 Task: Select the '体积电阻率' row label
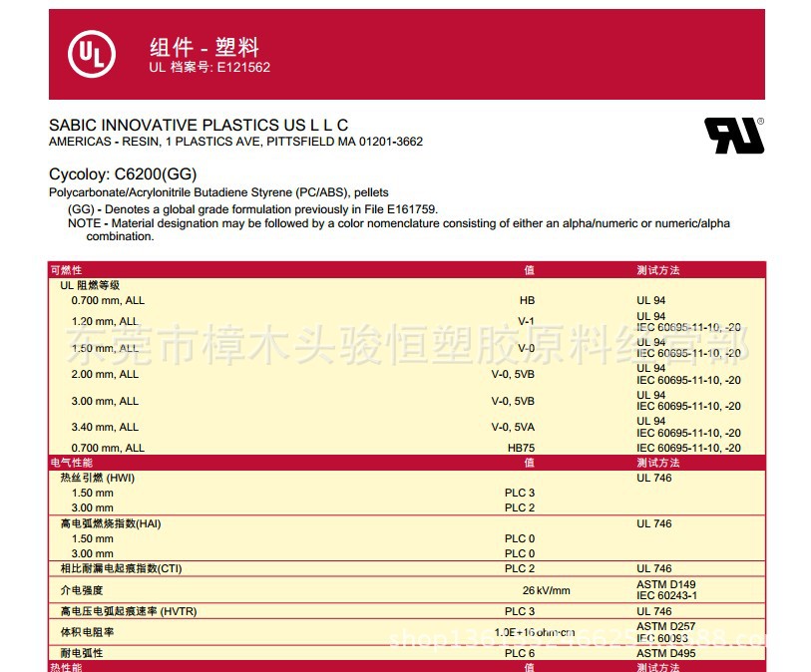point(87,632)
